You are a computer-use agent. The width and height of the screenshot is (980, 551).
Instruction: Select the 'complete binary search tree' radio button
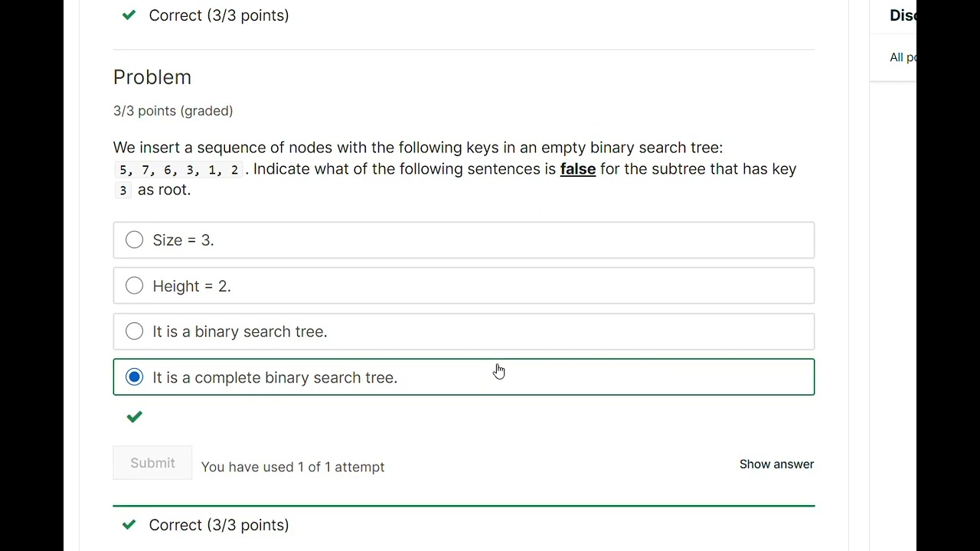135,377
